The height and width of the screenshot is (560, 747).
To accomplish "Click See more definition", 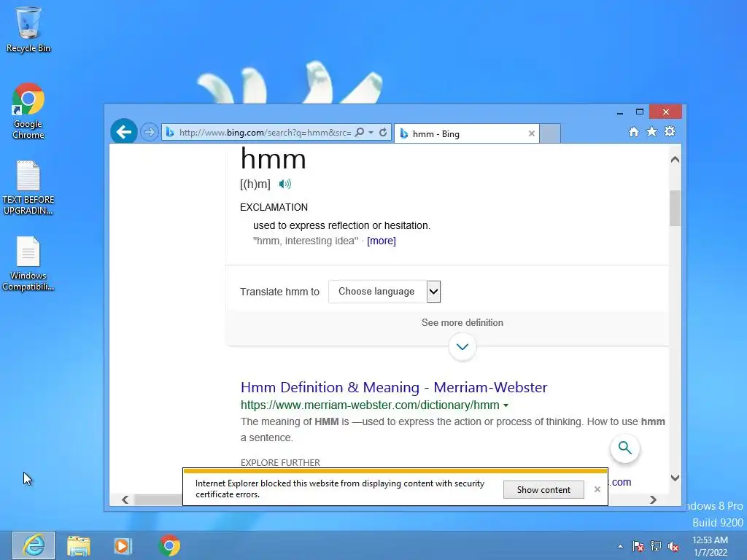I will coord(462,323).
